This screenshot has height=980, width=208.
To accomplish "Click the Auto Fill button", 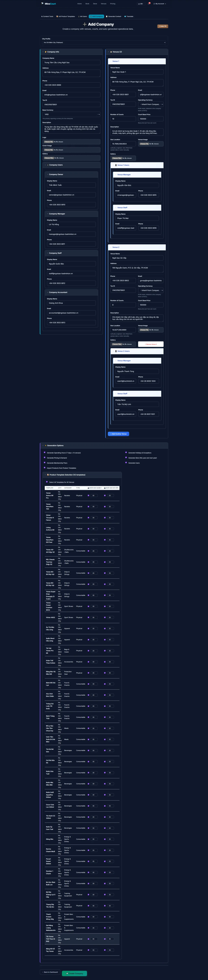I will (163, 26).
